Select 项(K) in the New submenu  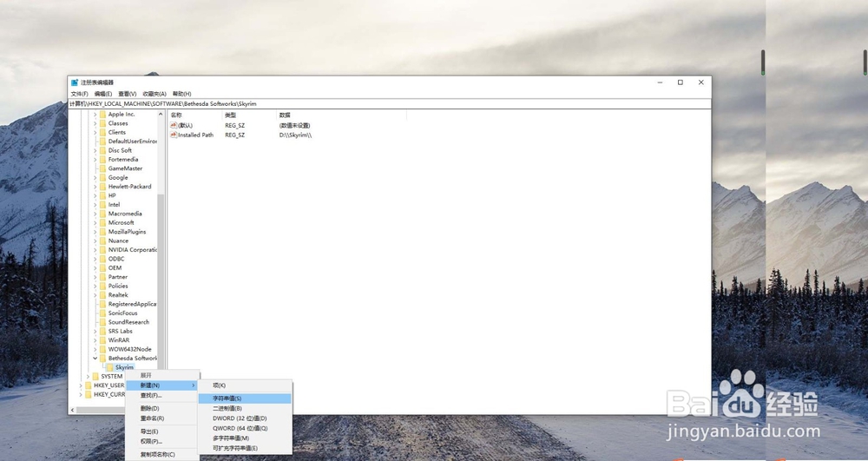click(245, 385)
